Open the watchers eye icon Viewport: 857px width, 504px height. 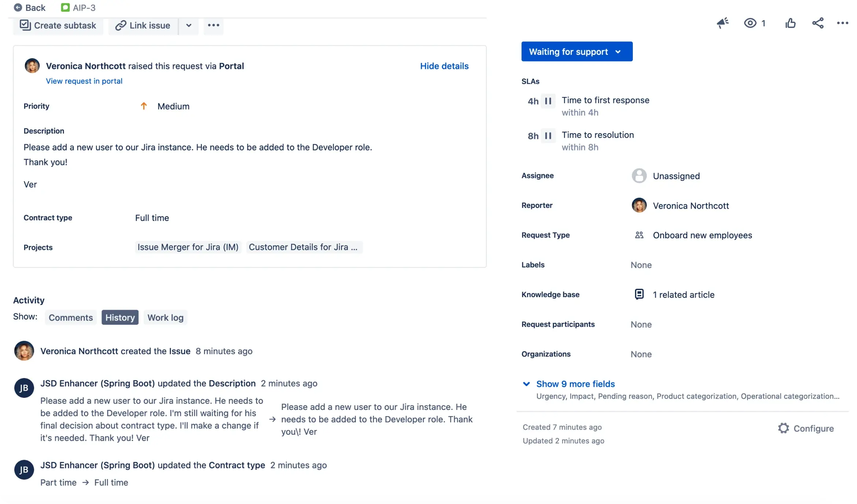[751, 23]
